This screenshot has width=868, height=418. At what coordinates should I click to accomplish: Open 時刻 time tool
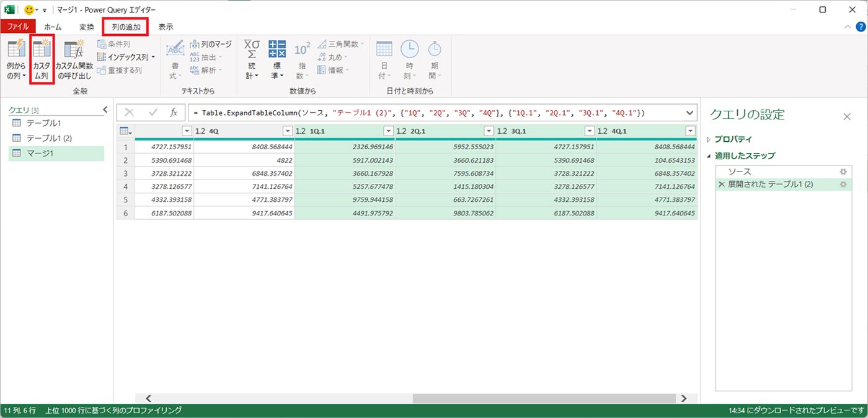coord(409,59)
